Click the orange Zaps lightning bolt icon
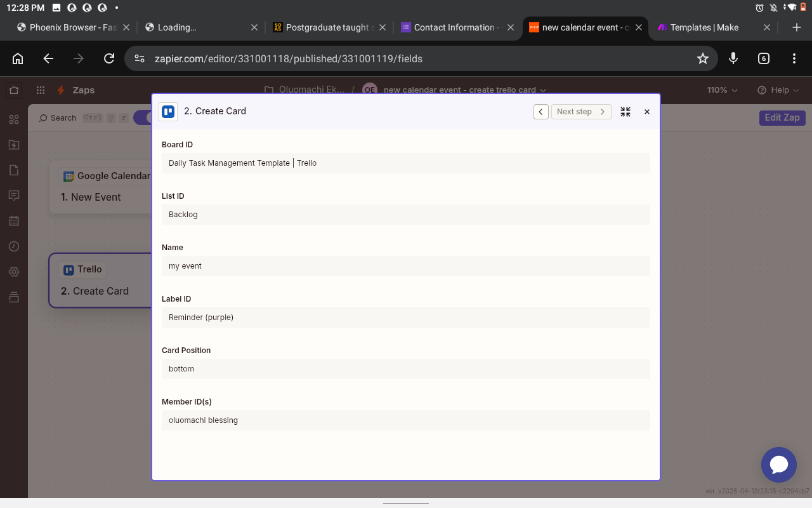 pyautogui.click(x=61, y=90)
